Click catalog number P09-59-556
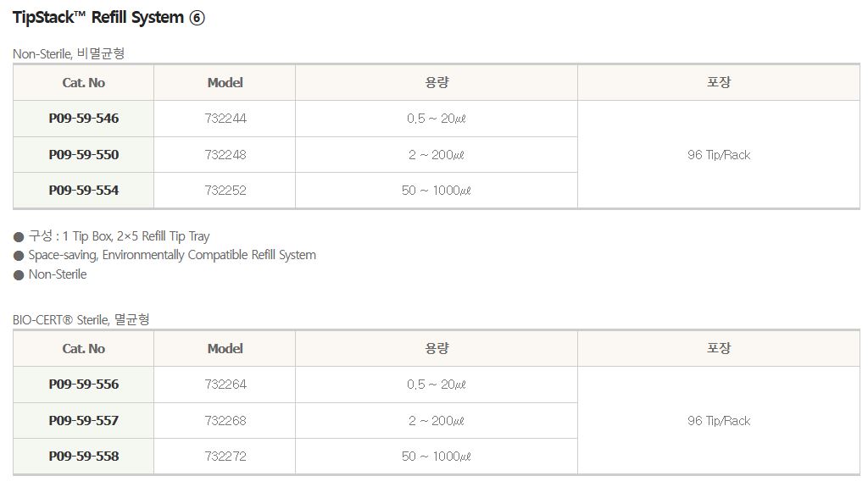868x487 pixels. 84,385
